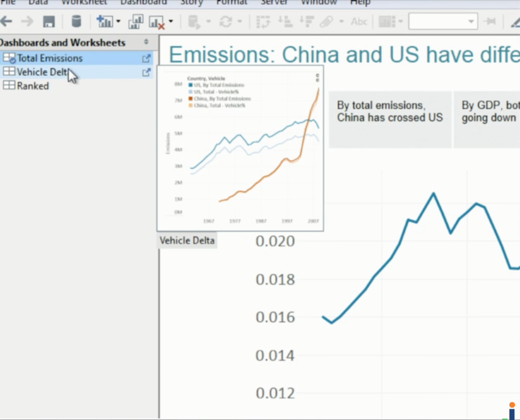The image size is (520, 420).
Task: Click the Duplicate sheet icon
Action: 136,22
